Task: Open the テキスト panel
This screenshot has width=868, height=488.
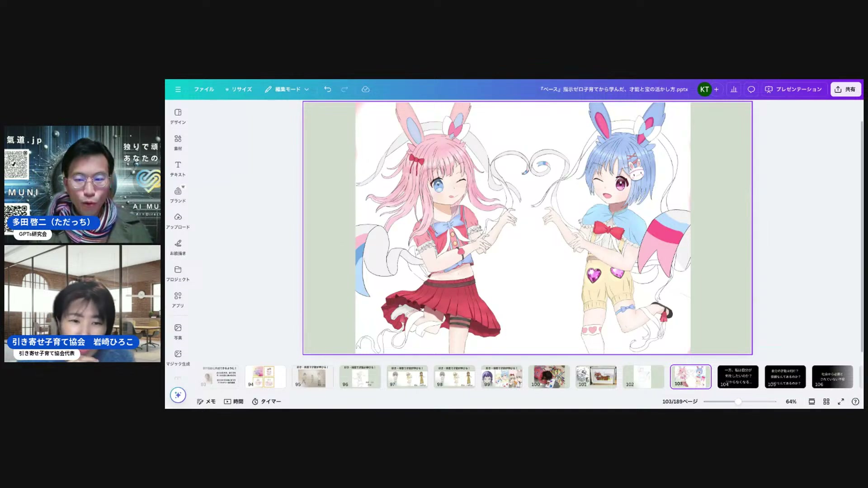Action: [x=178, y=169]
